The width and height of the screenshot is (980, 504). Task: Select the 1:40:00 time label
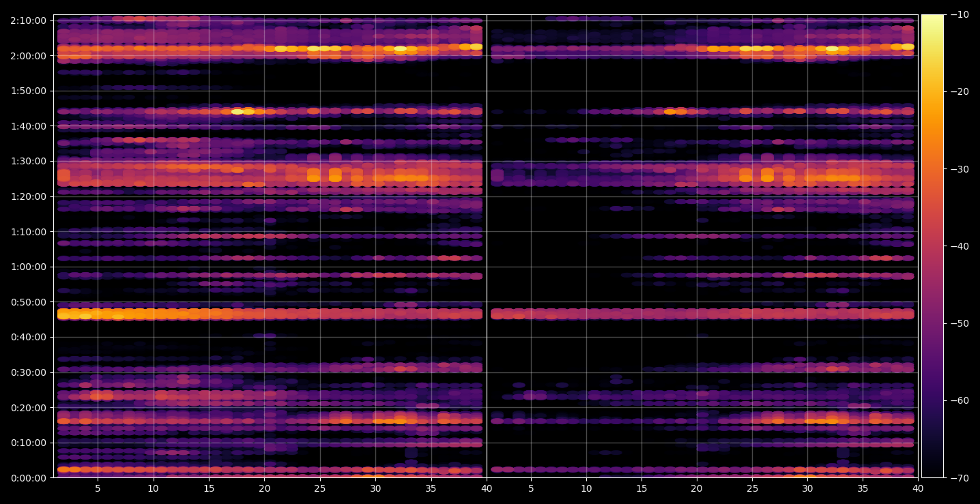pos(28,126)
